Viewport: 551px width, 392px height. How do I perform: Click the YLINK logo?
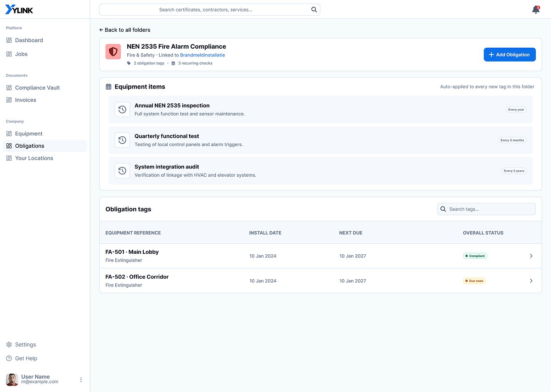coord(19,10)
